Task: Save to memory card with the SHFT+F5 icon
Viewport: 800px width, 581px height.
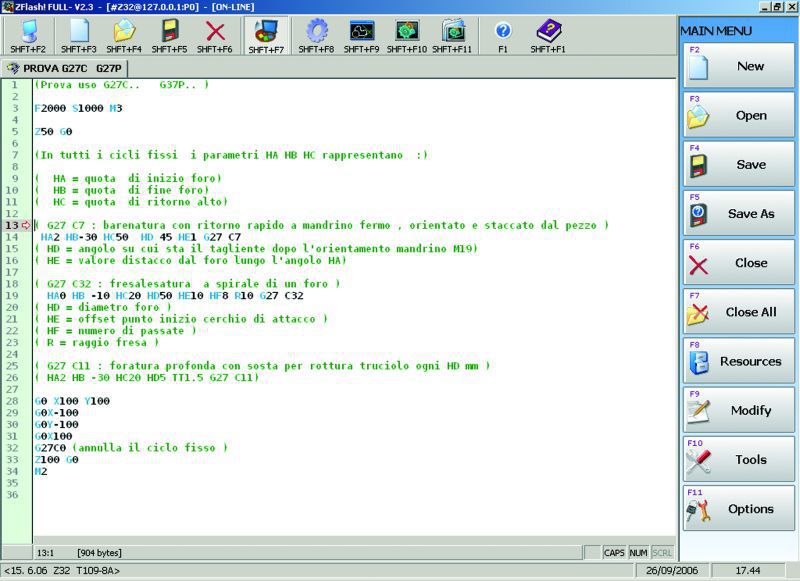Action: pyautogui.click(x=170, y=28)
